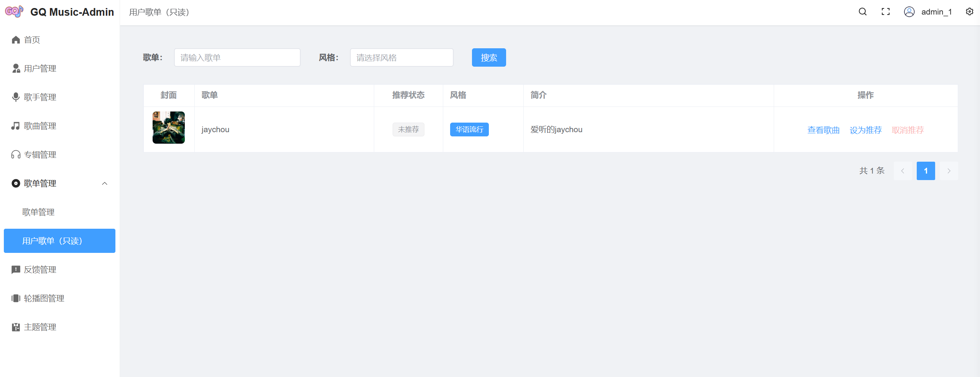Go to next page arrow in pagination
Viewport: 980px width, 377px height.
[x=949, y=171]
